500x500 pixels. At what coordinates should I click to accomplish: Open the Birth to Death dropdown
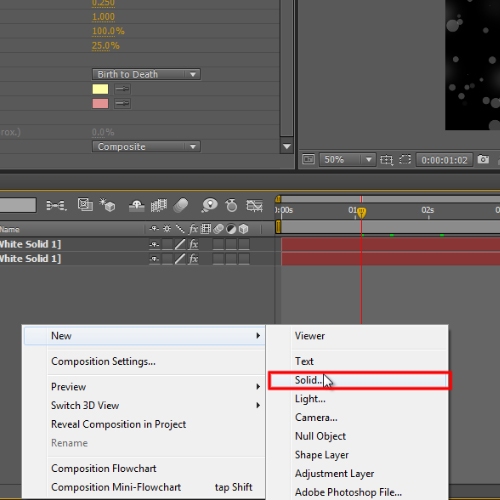(146, 74)
